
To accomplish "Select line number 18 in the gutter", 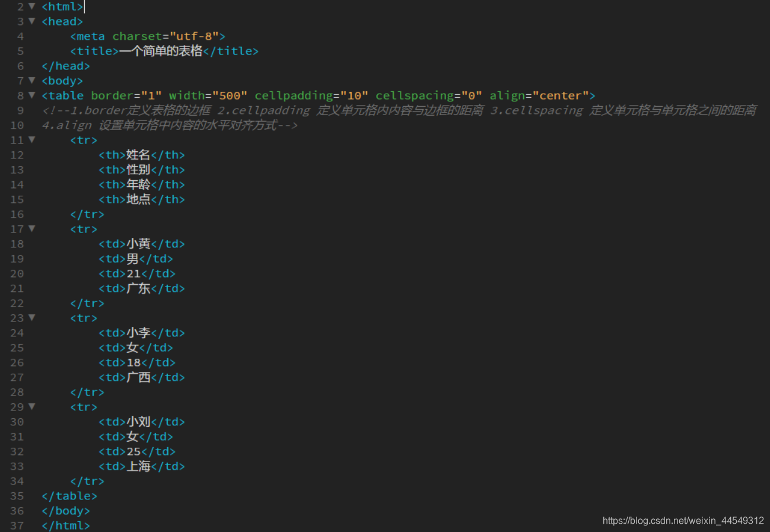I will [x=17, y=244].
